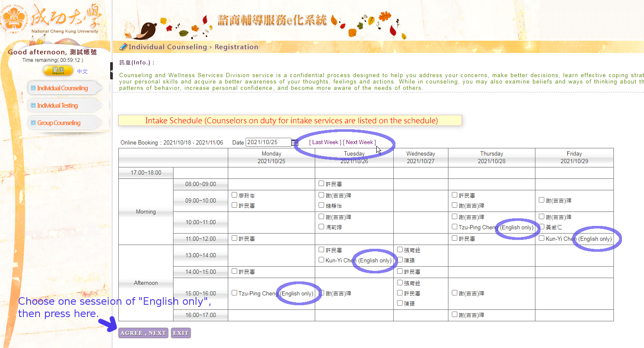Click the 13:00~14:00 time label
644x348 pixels.
click(201, 256)
